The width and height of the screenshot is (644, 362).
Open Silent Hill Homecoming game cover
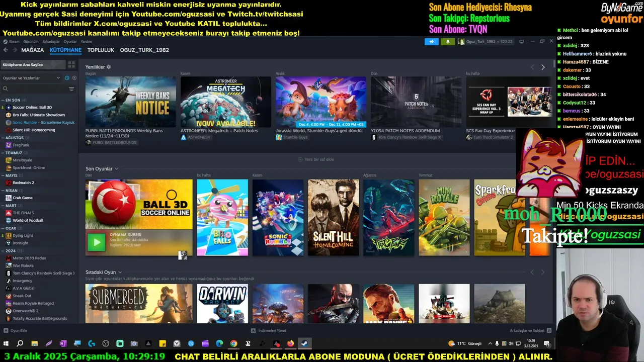pos(333,218)
